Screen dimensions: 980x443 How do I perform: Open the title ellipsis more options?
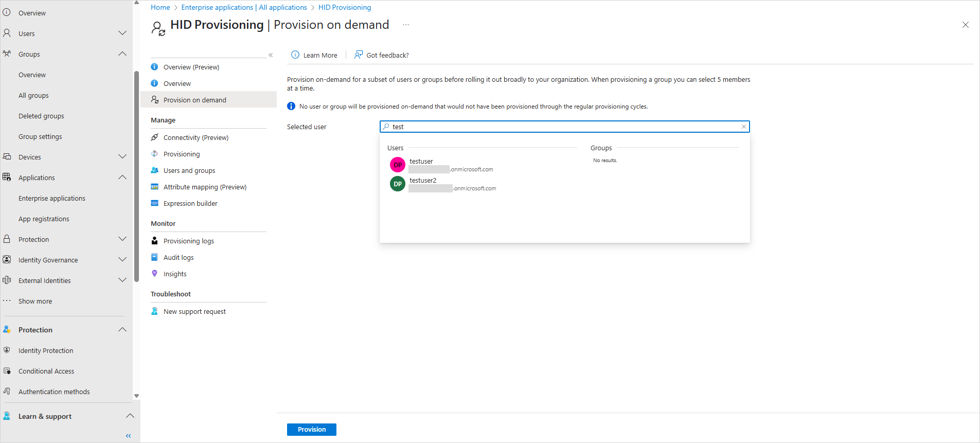pyautogui.click(x=406, y=25)
